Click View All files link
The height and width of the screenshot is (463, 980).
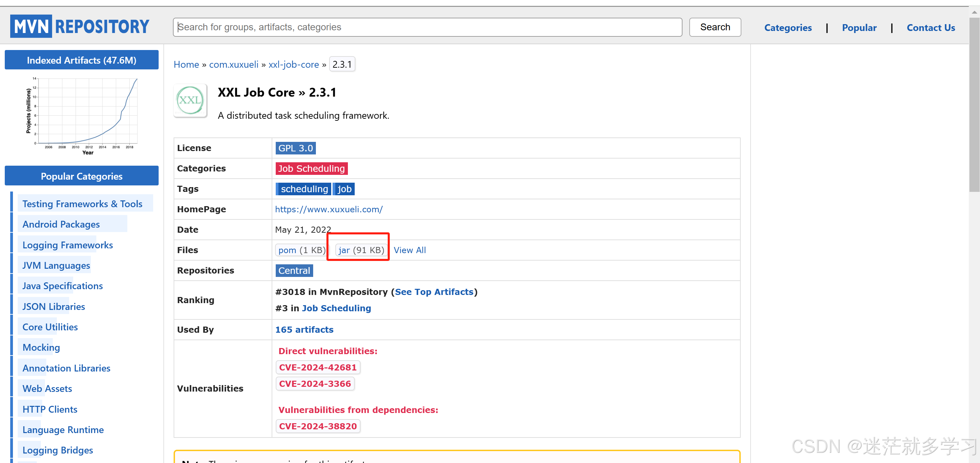point(409,250)
